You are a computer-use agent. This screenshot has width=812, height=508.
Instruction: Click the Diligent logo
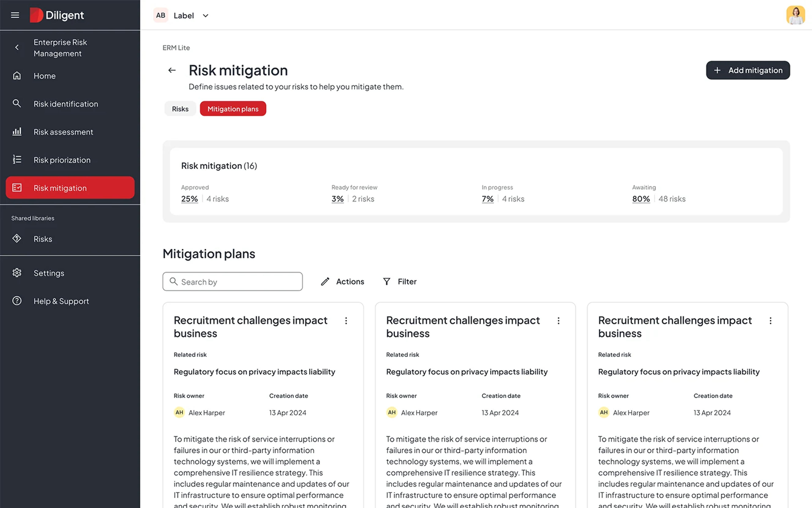(x=57, y=15)
